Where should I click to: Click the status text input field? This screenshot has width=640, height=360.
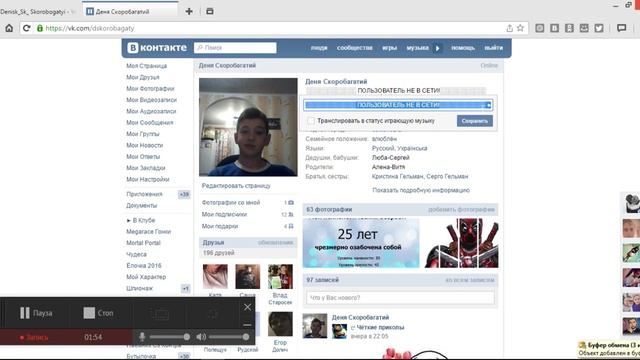pyautogui.click(x=398, y=105)
